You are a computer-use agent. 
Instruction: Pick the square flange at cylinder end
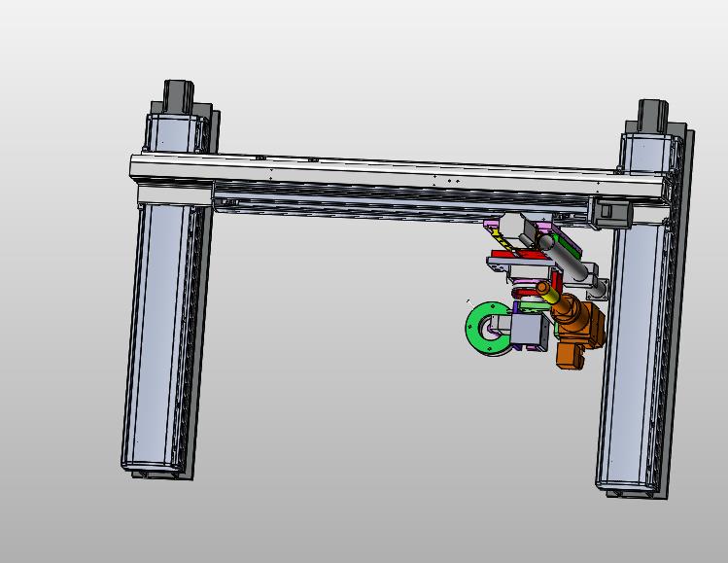[x=598, y=291]
